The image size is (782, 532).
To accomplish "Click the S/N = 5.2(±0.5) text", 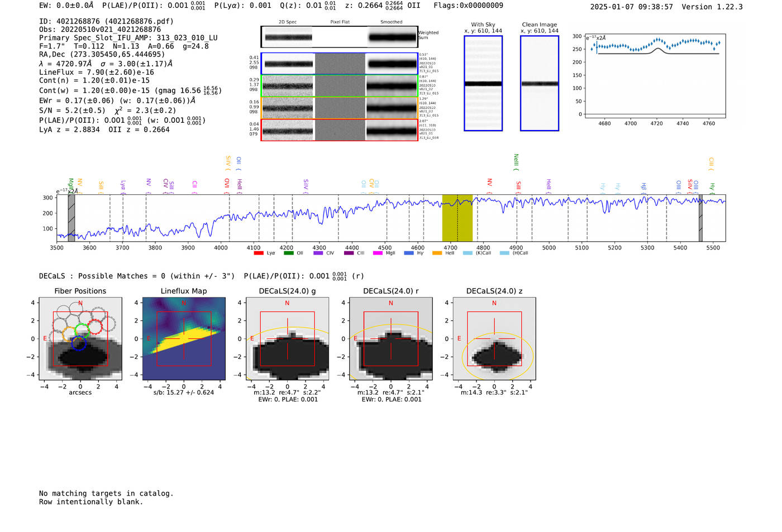I will coord(72,111).
